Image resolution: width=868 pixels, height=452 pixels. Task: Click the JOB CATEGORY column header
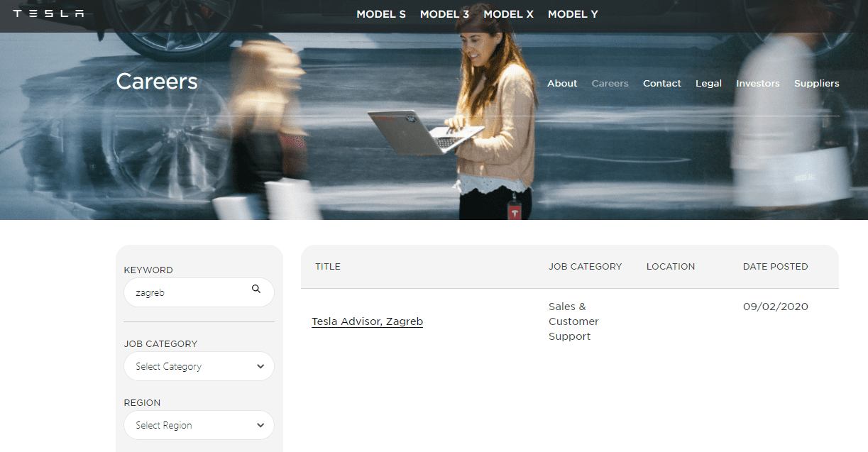pos(585,267)
